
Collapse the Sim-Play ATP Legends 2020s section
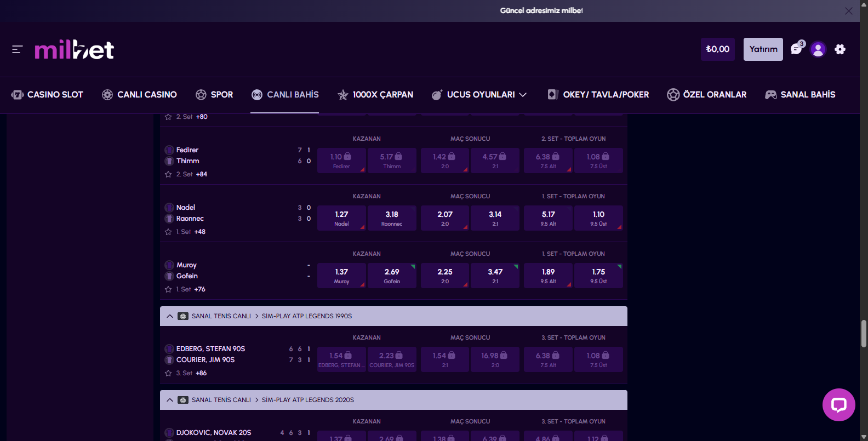tap(170, 400)
